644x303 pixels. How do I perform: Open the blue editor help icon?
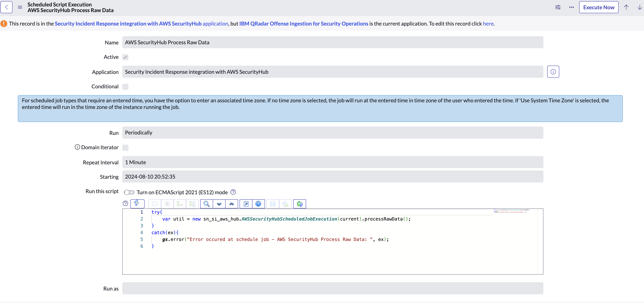(258, 204)
